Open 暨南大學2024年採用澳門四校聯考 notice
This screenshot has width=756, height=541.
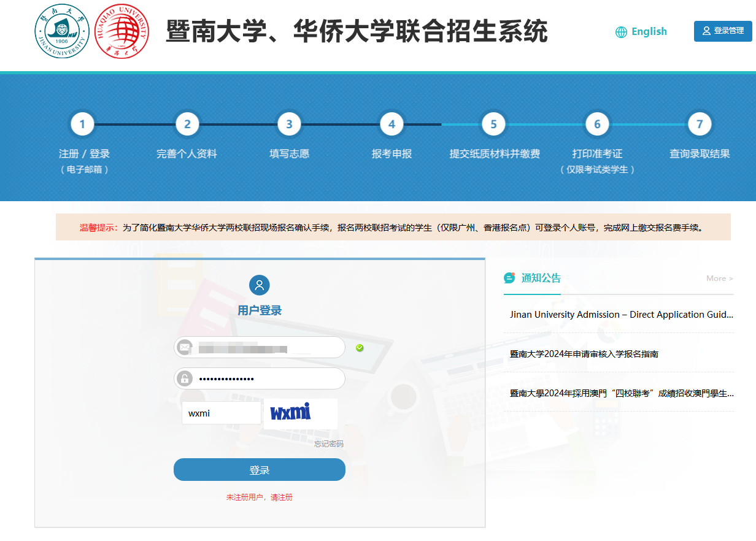622,393
